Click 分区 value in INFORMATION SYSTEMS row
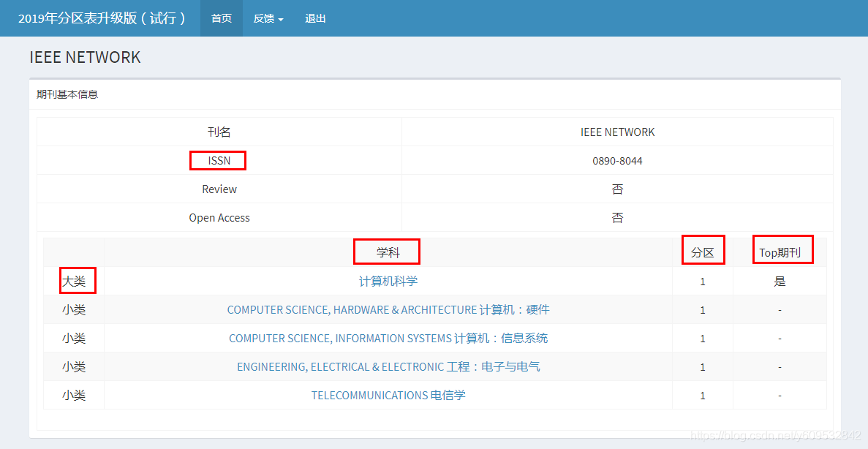Image resolution: width=868 pixels, height=449 pixels. pyautogui.click(x=703, y=339)
